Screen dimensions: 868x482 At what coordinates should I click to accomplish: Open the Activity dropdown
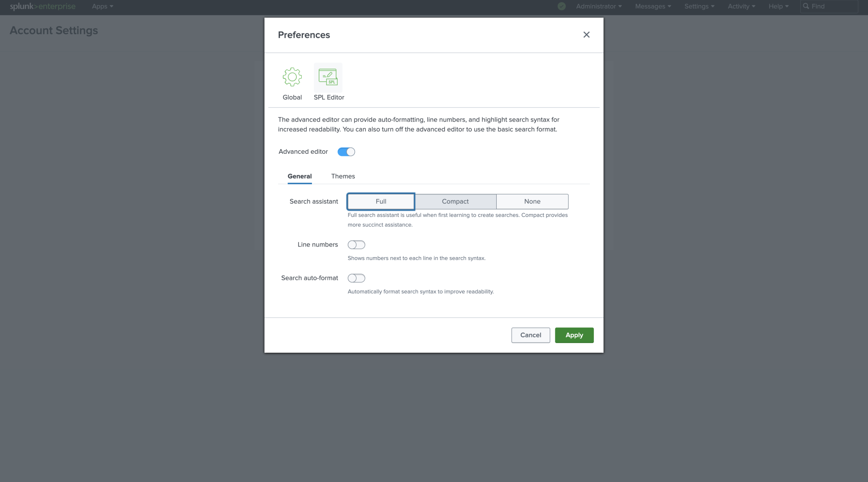pos(741,6)
